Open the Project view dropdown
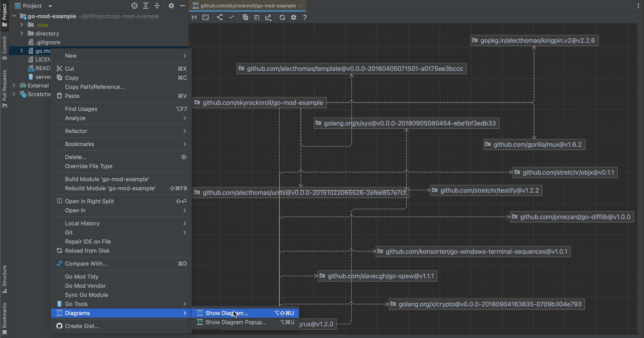Screen dimensions: 644x338 click(50, 6)
